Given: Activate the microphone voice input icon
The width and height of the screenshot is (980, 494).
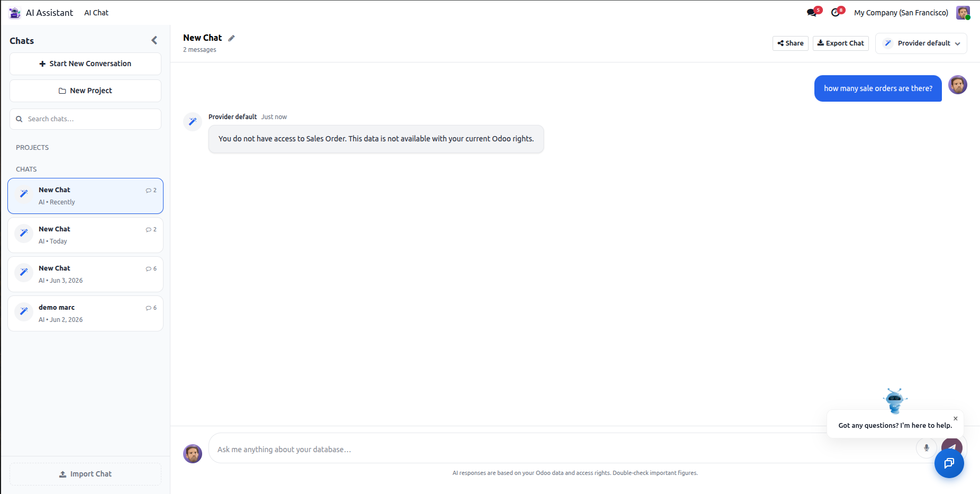Looking at the screenshot, I should pyautogui.click(x=926, y=448).
